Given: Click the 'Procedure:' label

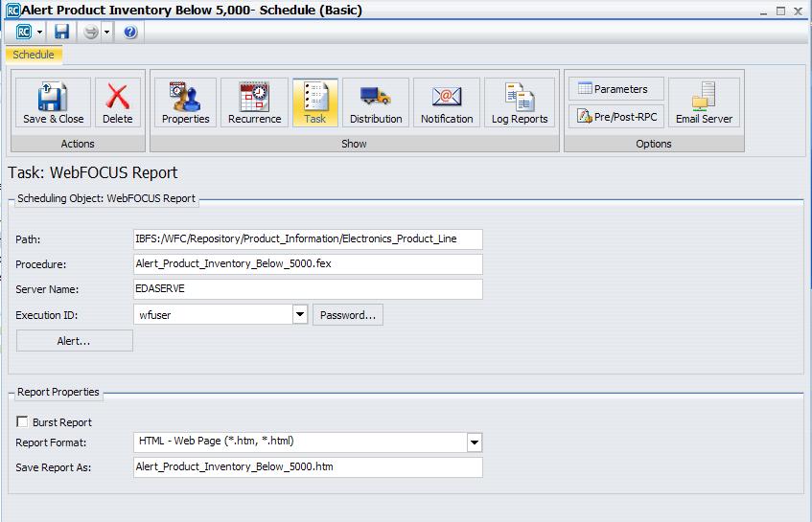Looking at the screenshot, I should 41,264.
